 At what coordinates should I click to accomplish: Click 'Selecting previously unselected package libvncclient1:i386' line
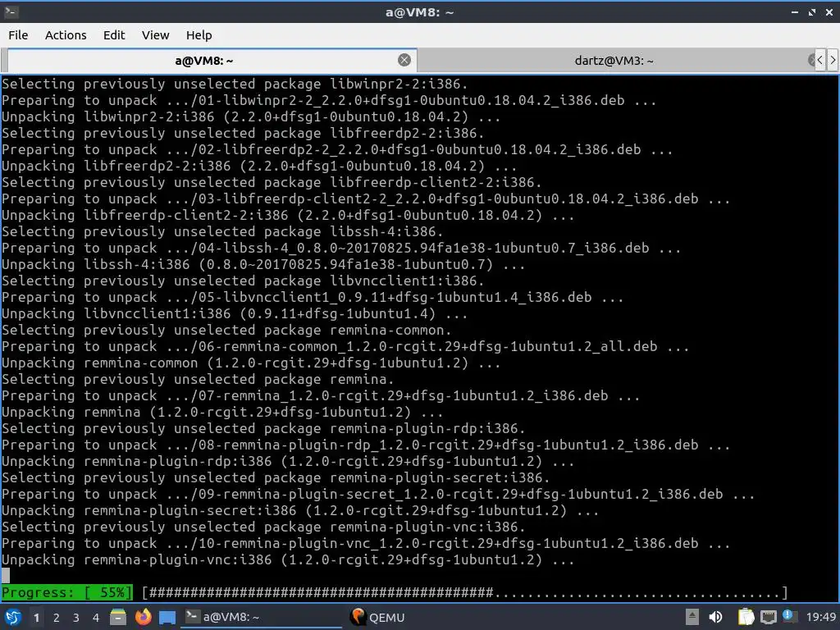(243, 281)
